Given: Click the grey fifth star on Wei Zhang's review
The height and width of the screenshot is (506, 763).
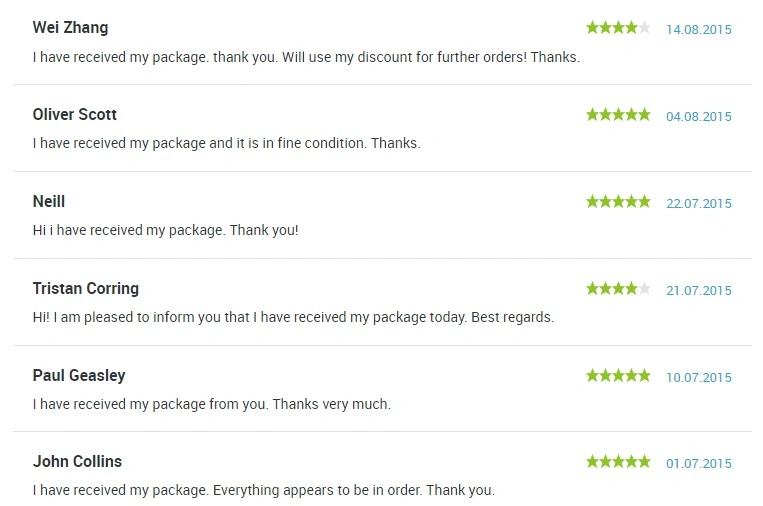Looking at the screenshot, I should [x=644, y=28].
